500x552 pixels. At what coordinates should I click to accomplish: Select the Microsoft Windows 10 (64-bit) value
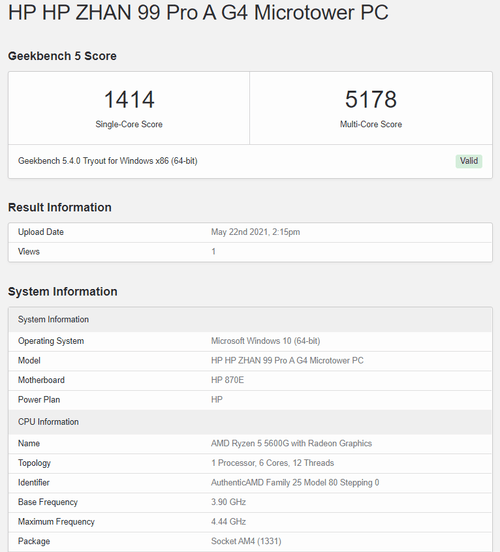point(265,341)
